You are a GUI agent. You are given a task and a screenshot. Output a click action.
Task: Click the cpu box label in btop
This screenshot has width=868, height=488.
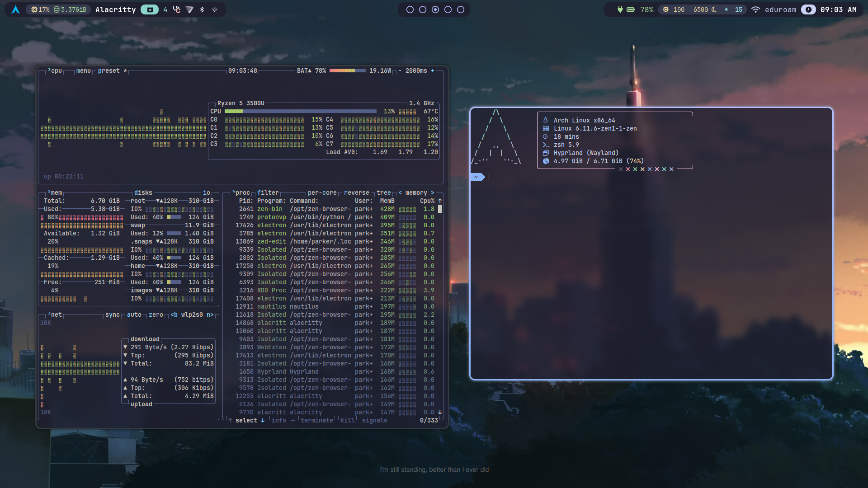55,70
